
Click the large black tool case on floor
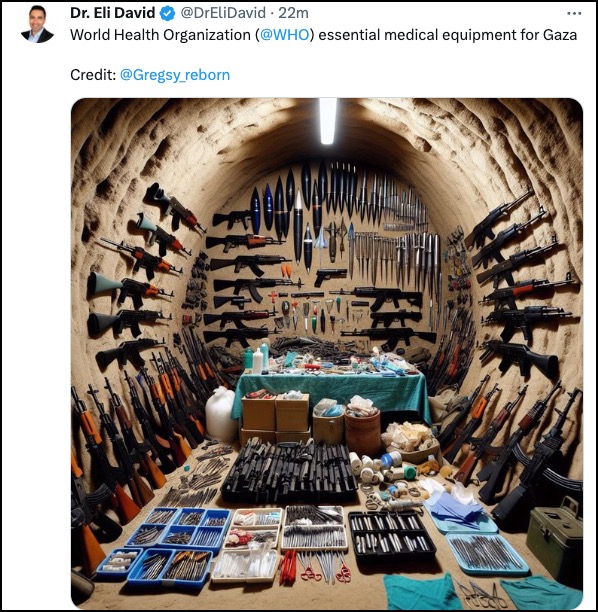(x=289, y=471)
